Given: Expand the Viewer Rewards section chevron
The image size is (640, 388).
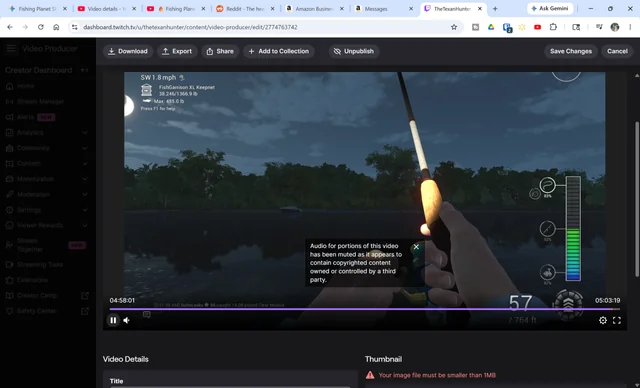Looking at the screenshot, I should (84, 225).
